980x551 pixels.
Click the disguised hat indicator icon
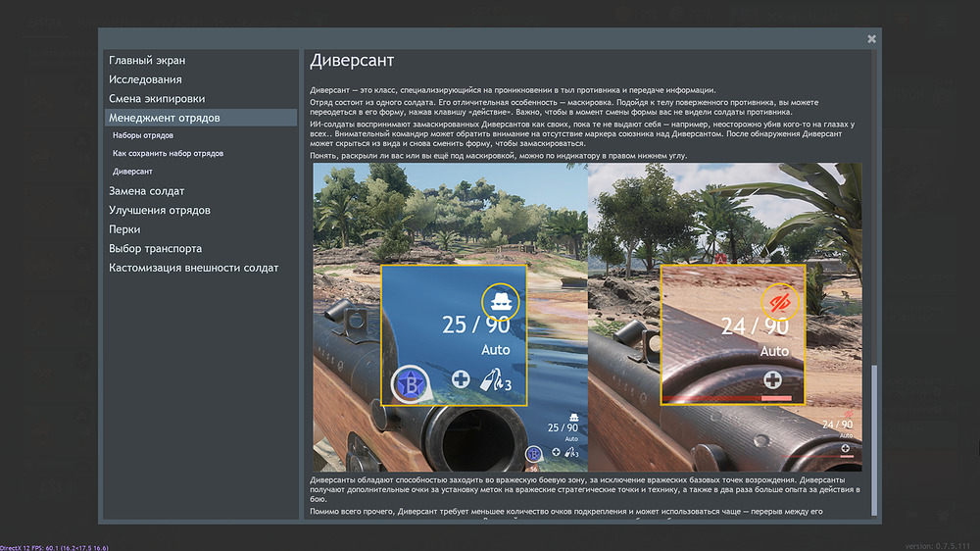[501, 302]
